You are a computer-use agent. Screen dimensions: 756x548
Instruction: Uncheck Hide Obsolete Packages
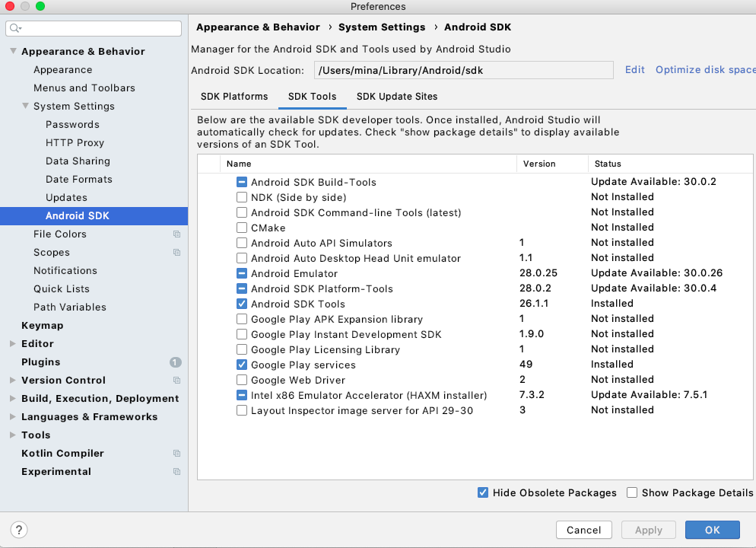tap(483, 492)
